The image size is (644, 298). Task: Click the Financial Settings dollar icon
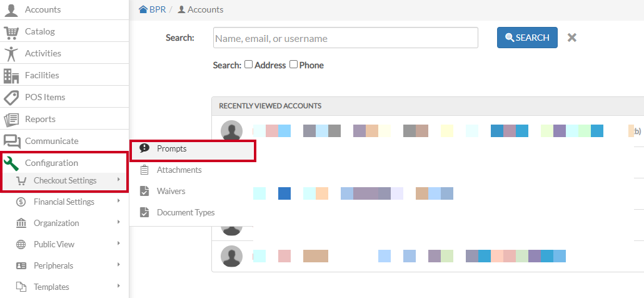[21, 202]
